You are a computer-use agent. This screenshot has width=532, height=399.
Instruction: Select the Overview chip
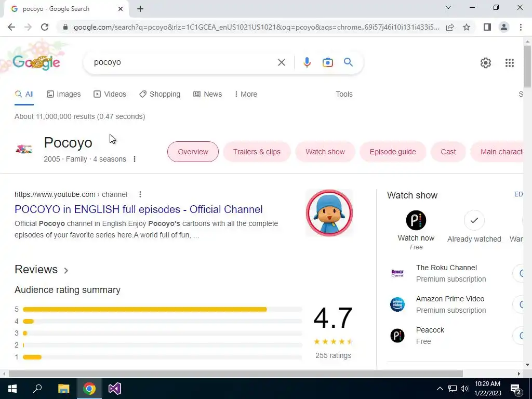(193, 152)
